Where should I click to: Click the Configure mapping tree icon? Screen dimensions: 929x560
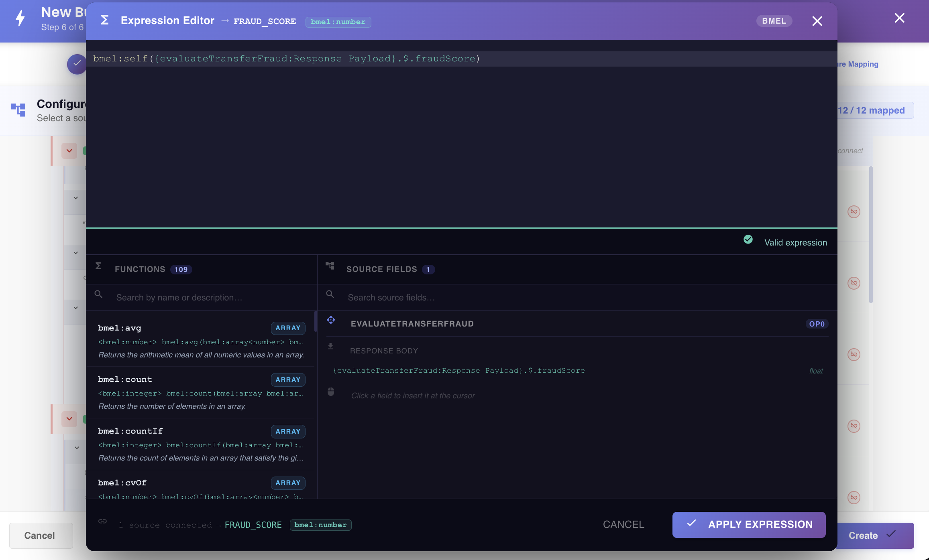pos(18,110)
